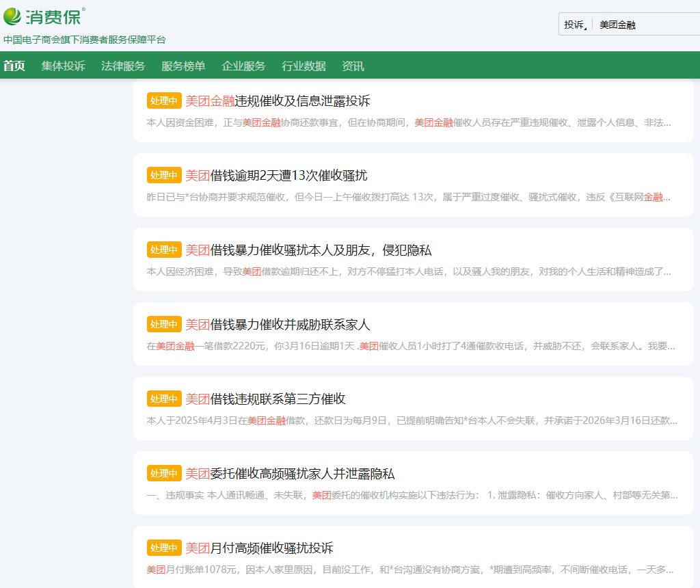Go to the 首页 nav tab
This screenshot has height=588, width=700.
coord(14,66)
